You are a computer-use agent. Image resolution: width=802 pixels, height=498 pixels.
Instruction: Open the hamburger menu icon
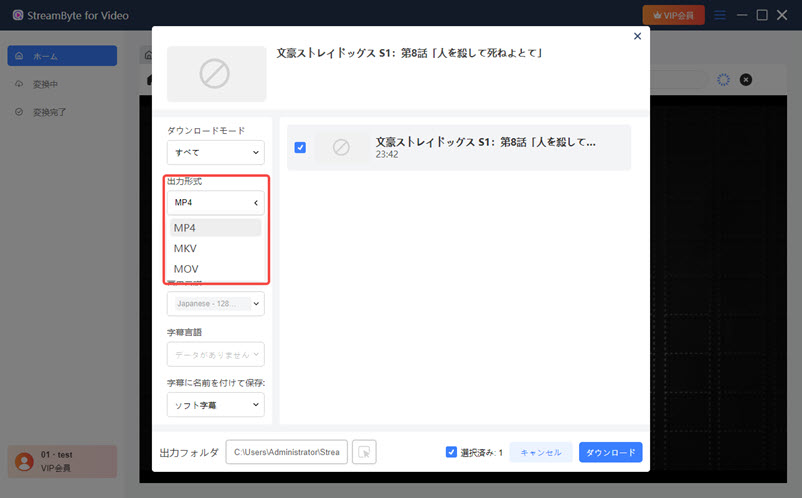pyautogui.click(x=720, y=15)
